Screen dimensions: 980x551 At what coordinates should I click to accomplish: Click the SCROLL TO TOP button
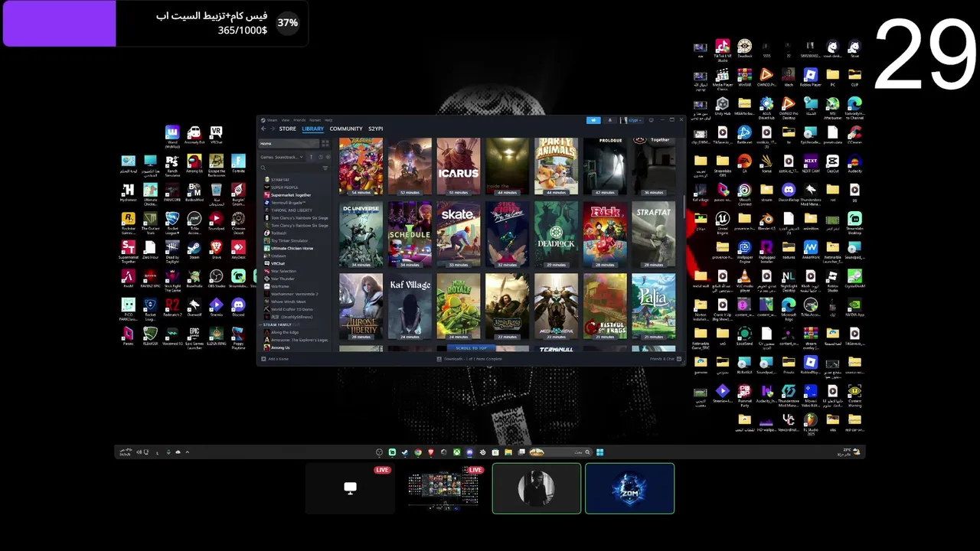click(471, 348)
